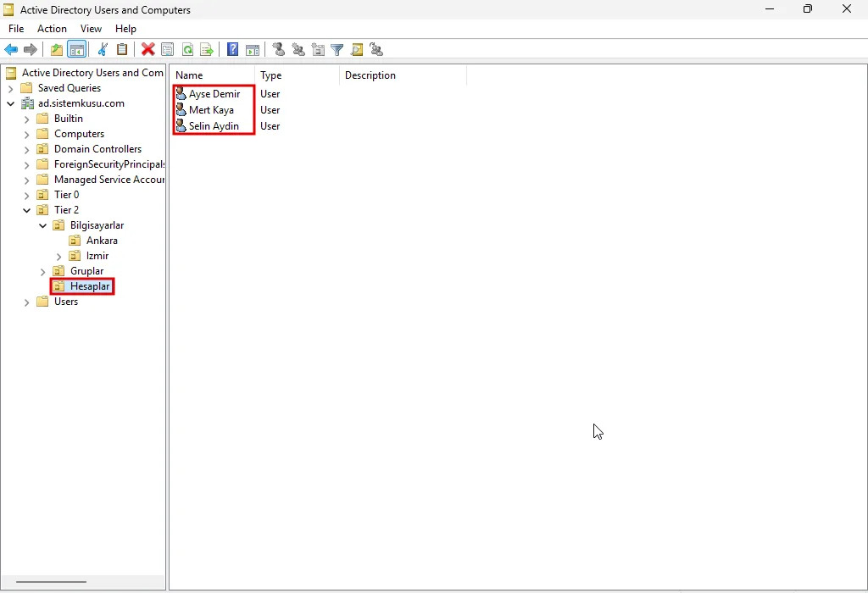Click the Ayse Demir user icon
868x593 pixels.
click(181, 94)
